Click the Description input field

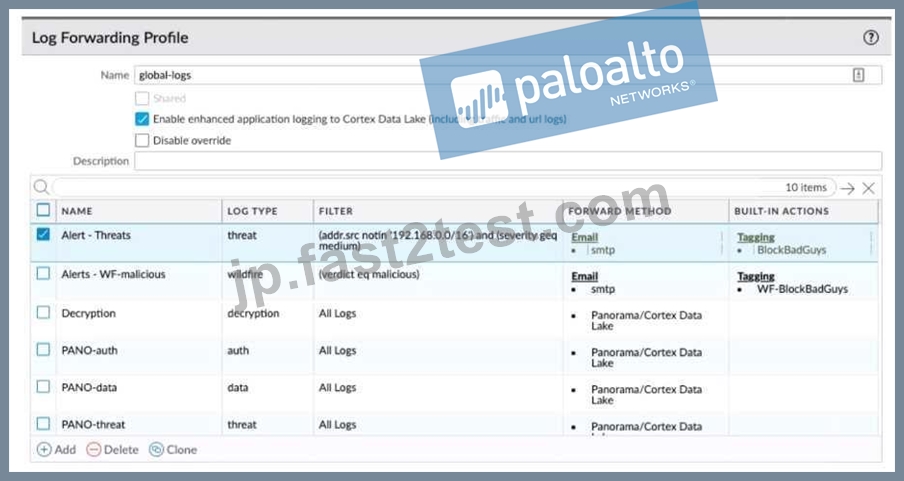508,161
